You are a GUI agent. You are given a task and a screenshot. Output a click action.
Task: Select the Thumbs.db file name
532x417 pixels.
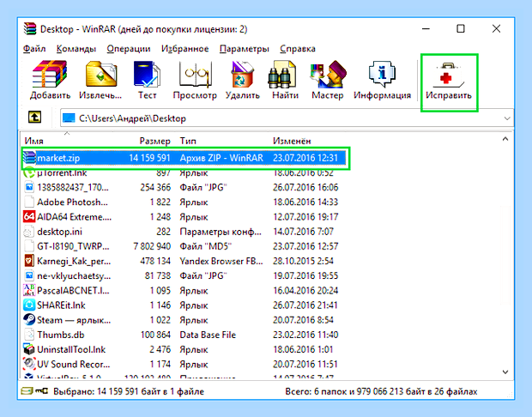point(61,335)
